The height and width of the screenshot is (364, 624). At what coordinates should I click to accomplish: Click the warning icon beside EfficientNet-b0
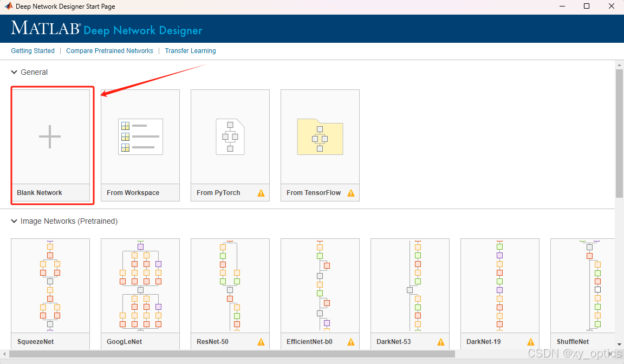(351, 342)
